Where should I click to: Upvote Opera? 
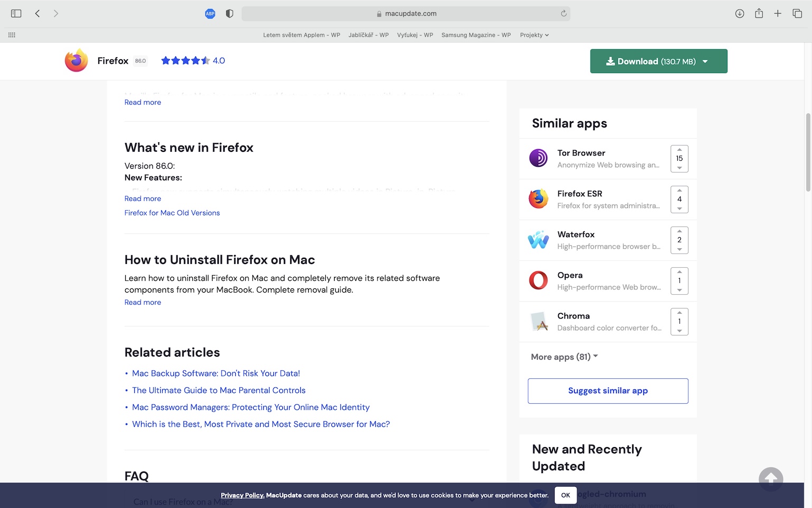(679, 271)
